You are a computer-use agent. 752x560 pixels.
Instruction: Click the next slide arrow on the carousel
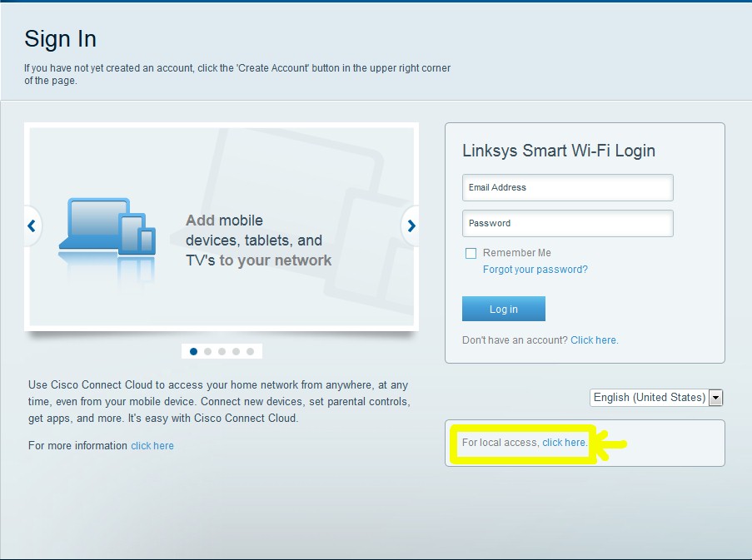(x=411, y=225)
